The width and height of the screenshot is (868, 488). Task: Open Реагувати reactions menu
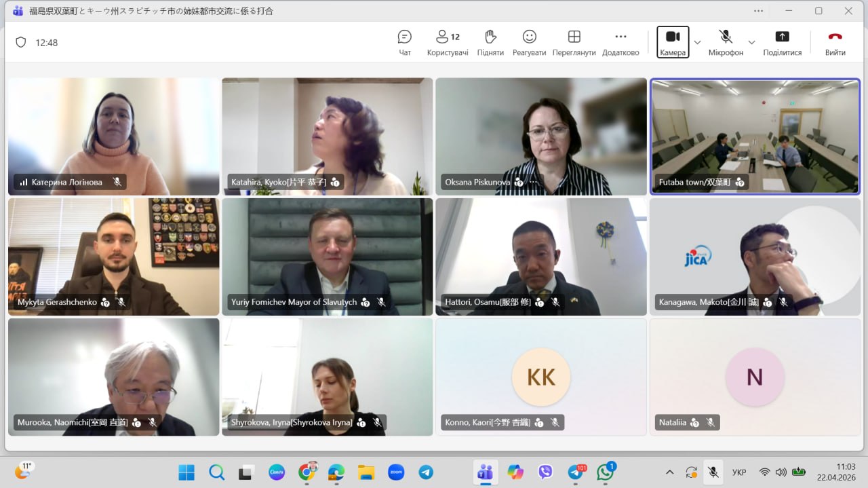pyautogui.click(x=530, y=42)
